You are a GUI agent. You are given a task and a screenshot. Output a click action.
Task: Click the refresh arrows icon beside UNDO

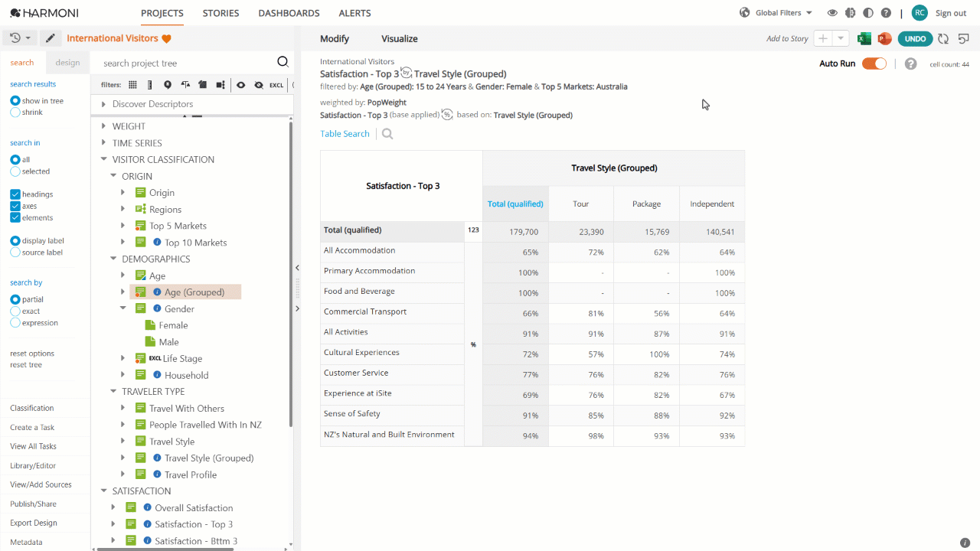click(943, 38)
